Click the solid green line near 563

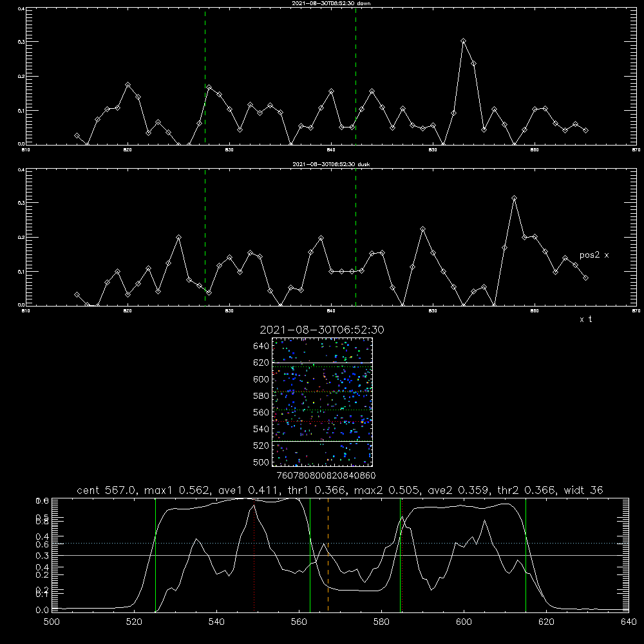310,555
